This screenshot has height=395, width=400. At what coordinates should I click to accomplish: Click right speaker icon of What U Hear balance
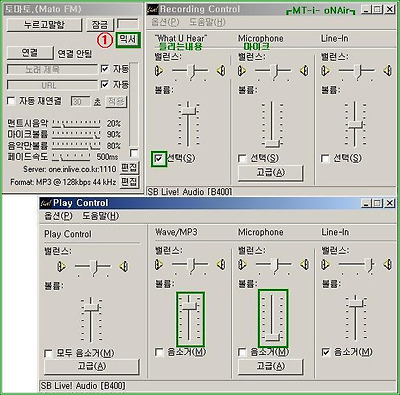pos(221,71)
